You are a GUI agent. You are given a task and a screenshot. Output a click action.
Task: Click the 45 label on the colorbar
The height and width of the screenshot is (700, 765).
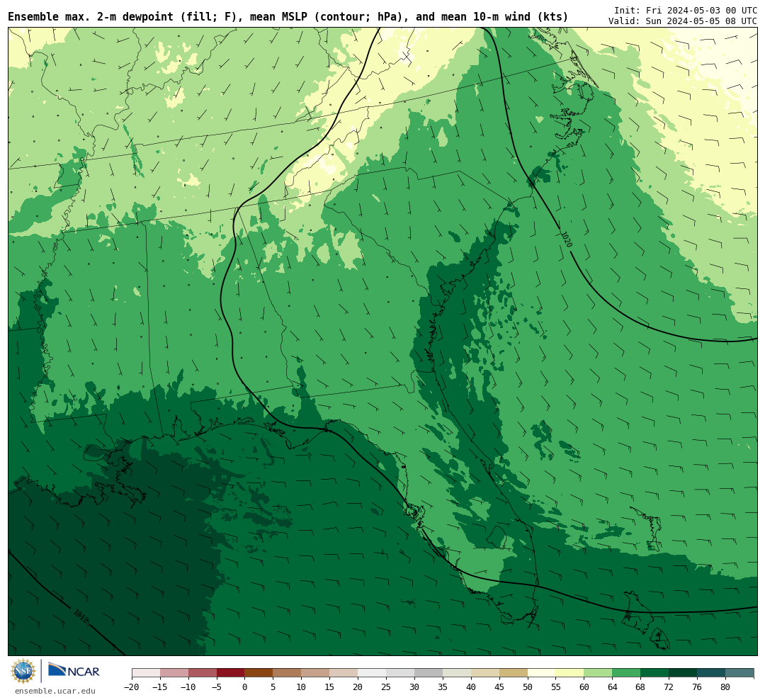(x=499, y=687)
